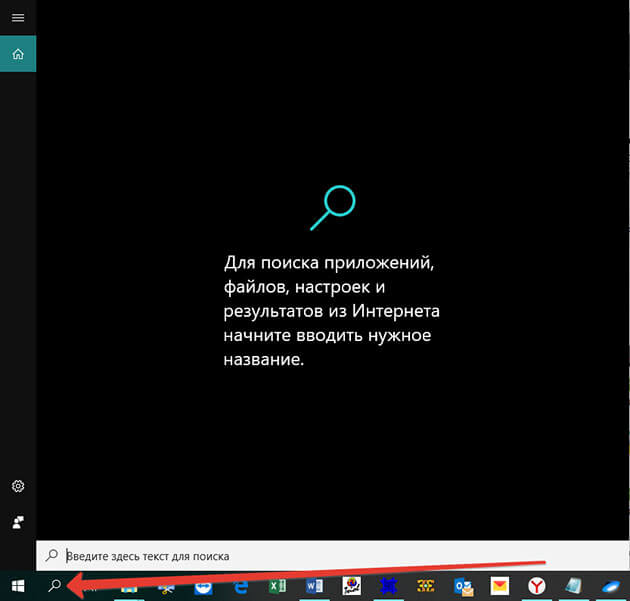Open the yellow mail envelope app
This screenshot has height=601, width=630.
(x=500, y=586)
